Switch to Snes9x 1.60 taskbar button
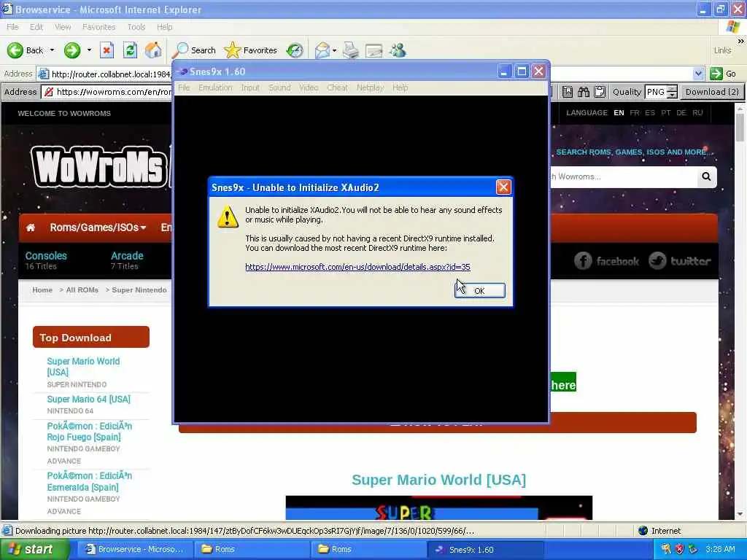The height and width of the screenshot is (560, 747). pos(485,550)
